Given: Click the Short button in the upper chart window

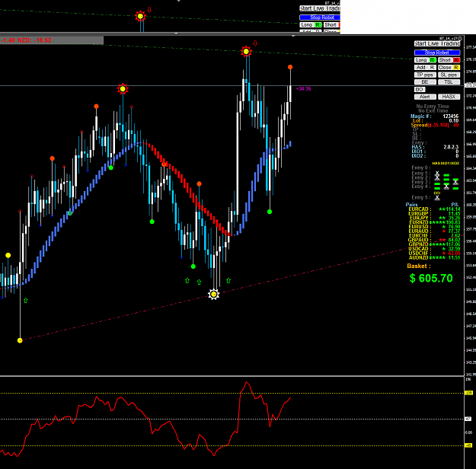Looking at the screenshot, I should [331, 25].
